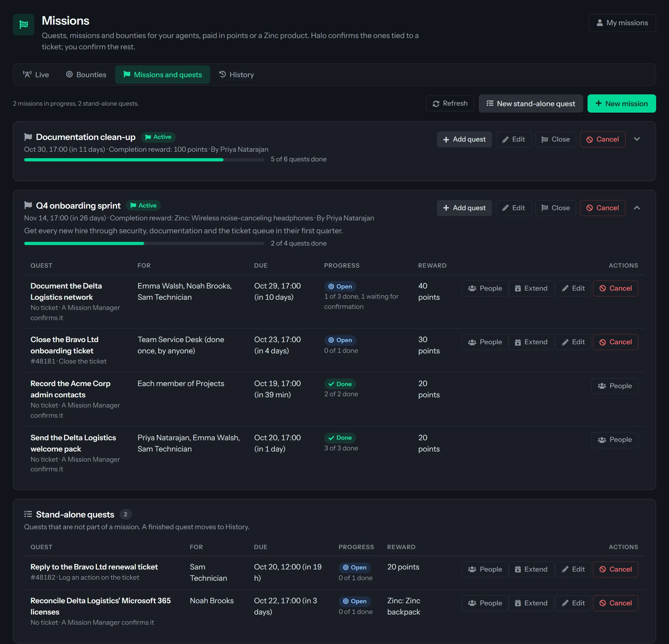
Task: Show People for Record the Acme Corp admin contacts
Action: 614,386
